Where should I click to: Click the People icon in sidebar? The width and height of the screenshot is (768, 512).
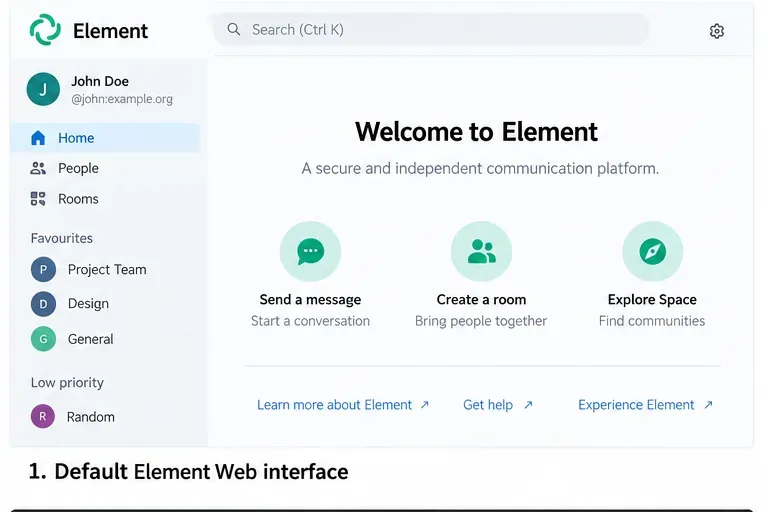coord(38,169)
